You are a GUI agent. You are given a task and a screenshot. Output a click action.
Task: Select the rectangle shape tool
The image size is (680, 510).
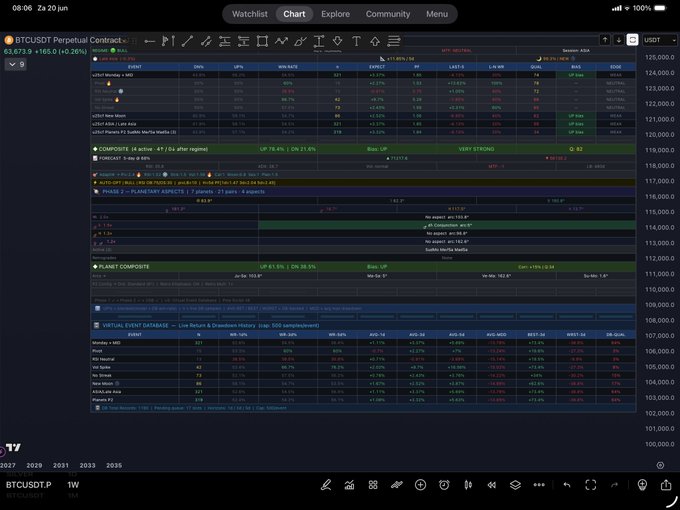[x=262, y=41]
